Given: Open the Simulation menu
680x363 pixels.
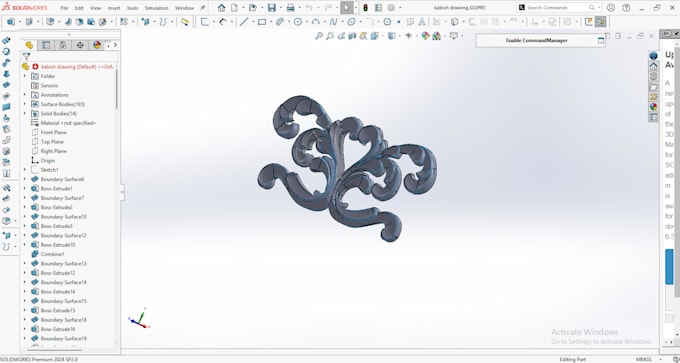Looking at the screenshot, I should tap(157, 8).
